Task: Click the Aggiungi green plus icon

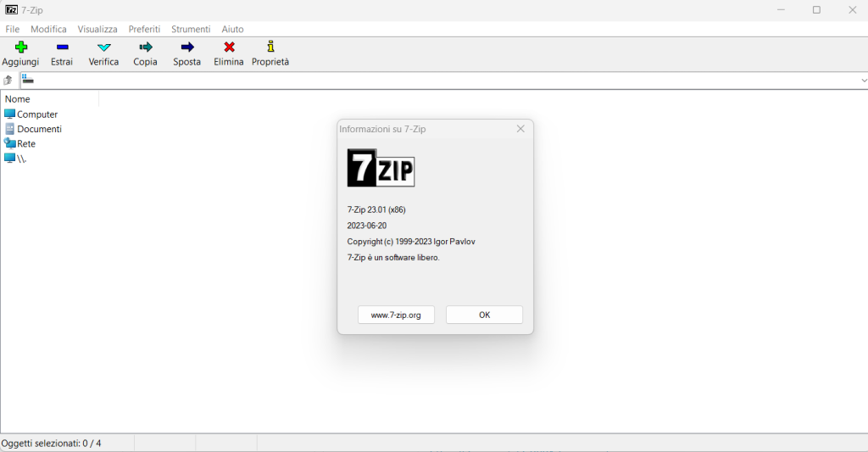Action: (x=21, y=47)
